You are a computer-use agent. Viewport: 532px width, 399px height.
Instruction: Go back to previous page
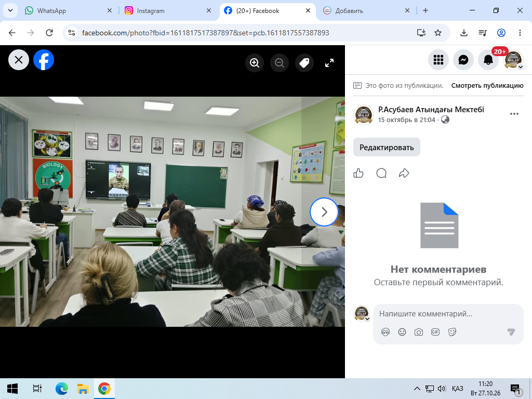(x=12, y=33)
